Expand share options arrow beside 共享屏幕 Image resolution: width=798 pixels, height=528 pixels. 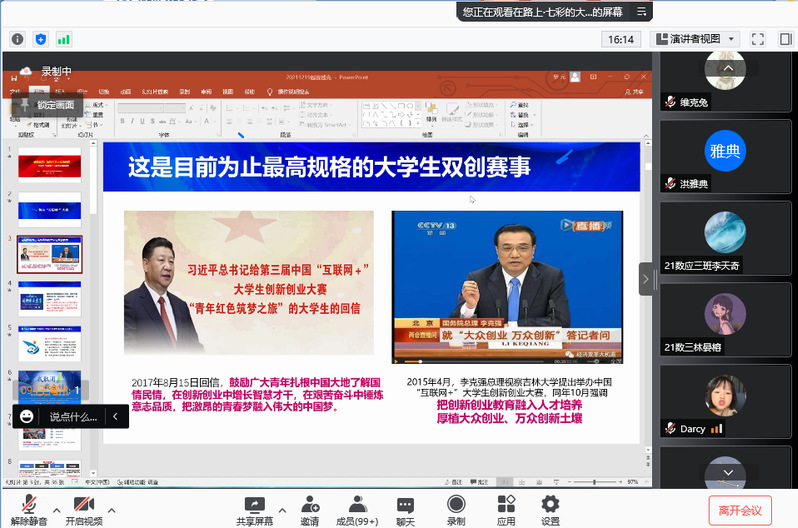(x=282, y=510)
